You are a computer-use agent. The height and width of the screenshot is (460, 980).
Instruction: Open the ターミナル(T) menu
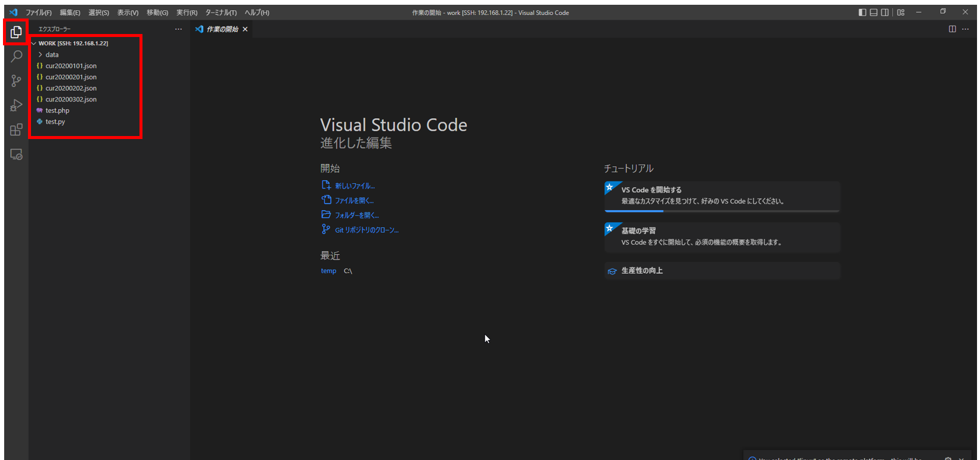click(x=221, y=13)
